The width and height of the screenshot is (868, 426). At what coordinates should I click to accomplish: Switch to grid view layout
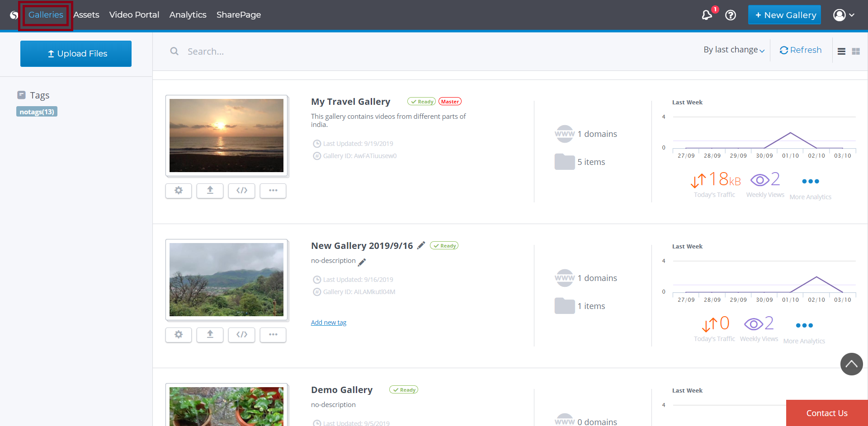[856, 51]
